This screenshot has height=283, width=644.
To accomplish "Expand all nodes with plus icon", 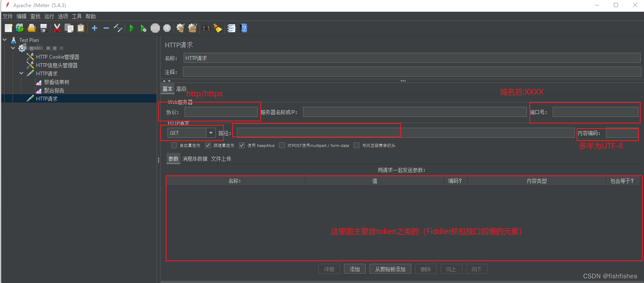I will pos(95,28).
